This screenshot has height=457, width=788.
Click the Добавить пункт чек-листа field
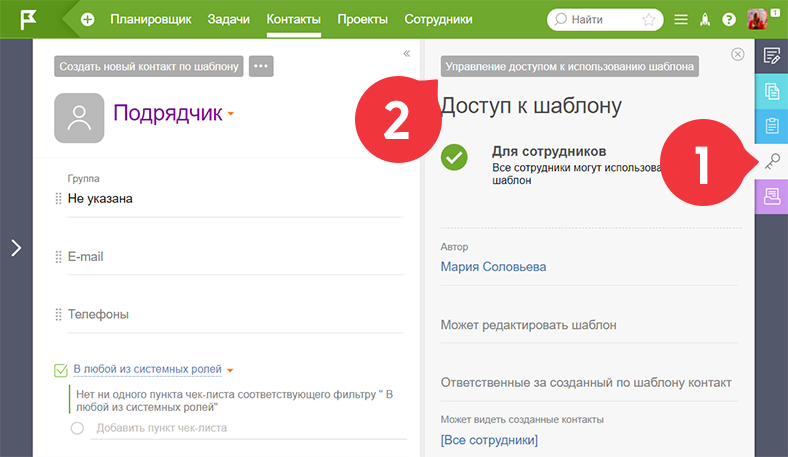(249, 428)
